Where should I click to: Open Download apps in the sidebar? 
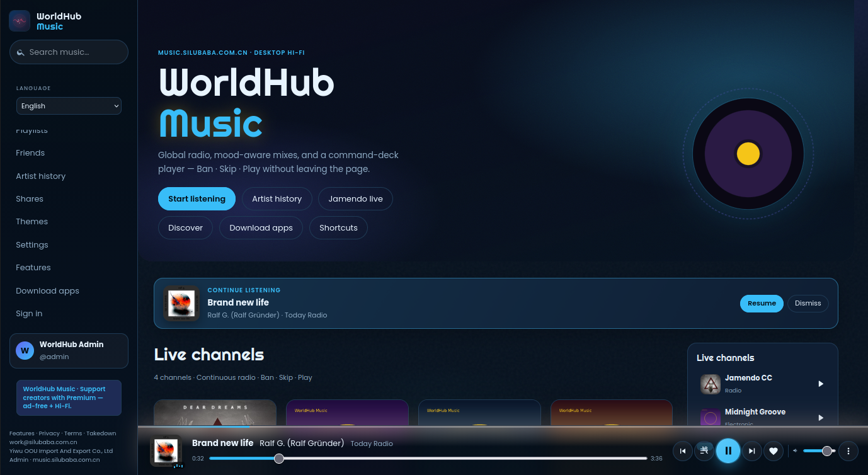[48, 290]
